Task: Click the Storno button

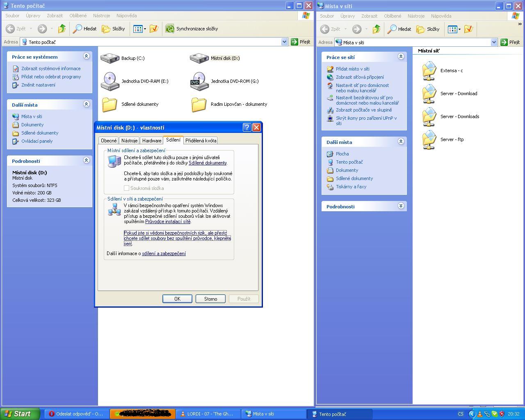Action: tap(210, 299)
